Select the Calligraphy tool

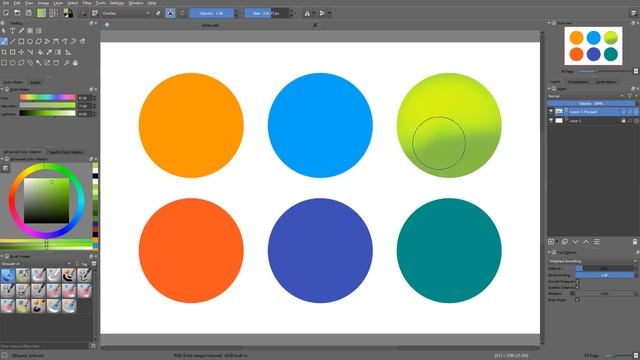pos(21,31)
